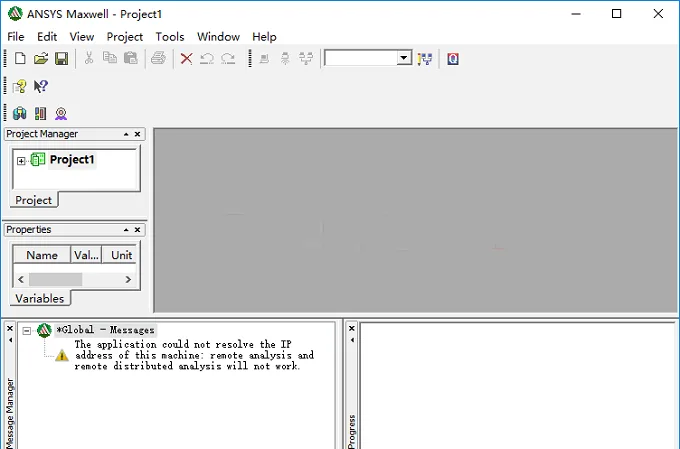Screen dimensions: 680x449
Task: Click the ANSYS Maxwell title bar logo
Action: point(15,13)
